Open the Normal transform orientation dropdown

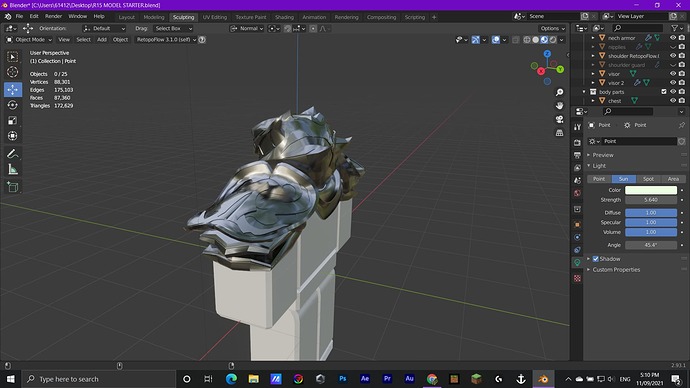coord(247,29)
